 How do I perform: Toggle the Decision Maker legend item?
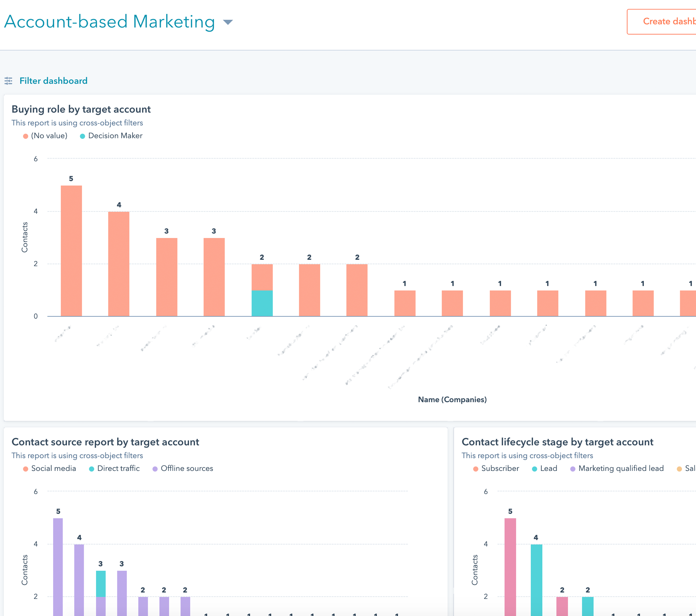click(x=111, y=136)
